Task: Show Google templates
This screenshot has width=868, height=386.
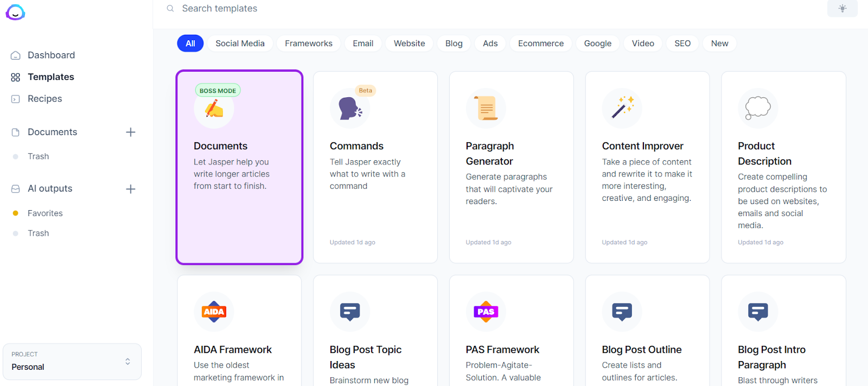Action: (x=598, y=43)
